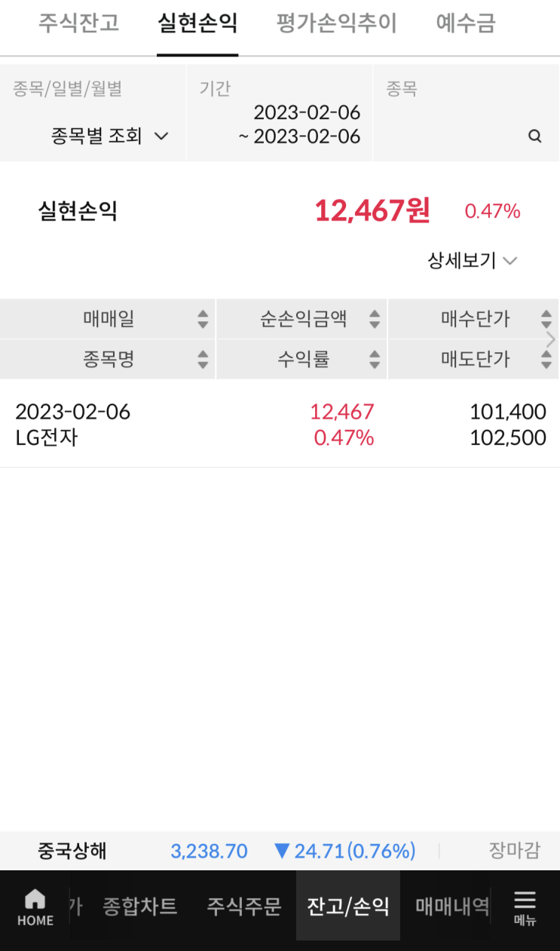
Task: Tap the LG전자 trade row
Action: pos(280,424)
